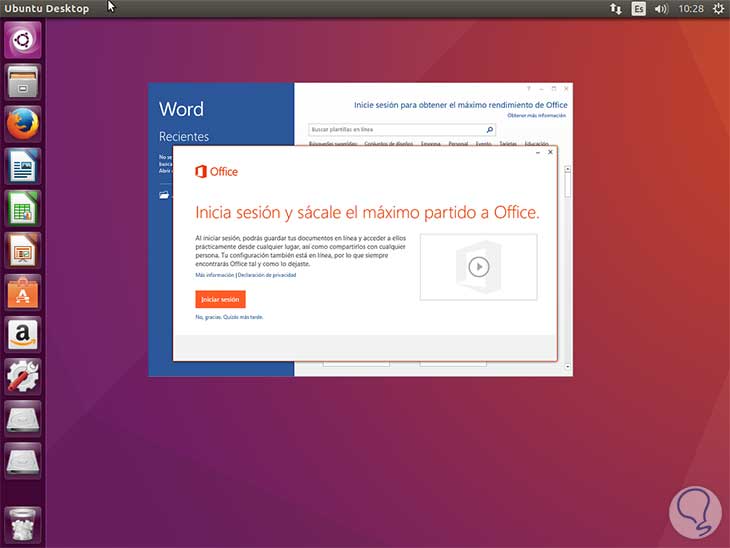Viewport: 730px width, 548px height.
Task: Show the 10:28 clock calendar
Action: [691, 8]
